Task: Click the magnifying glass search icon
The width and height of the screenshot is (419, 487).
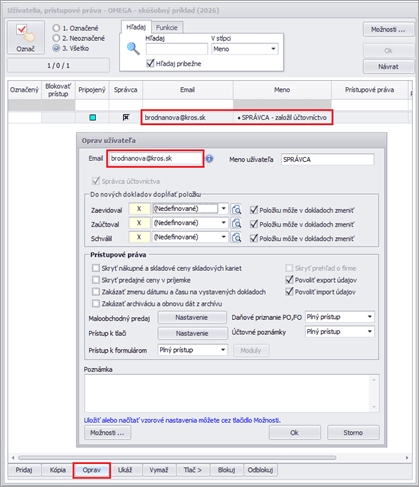Action: 133,49
